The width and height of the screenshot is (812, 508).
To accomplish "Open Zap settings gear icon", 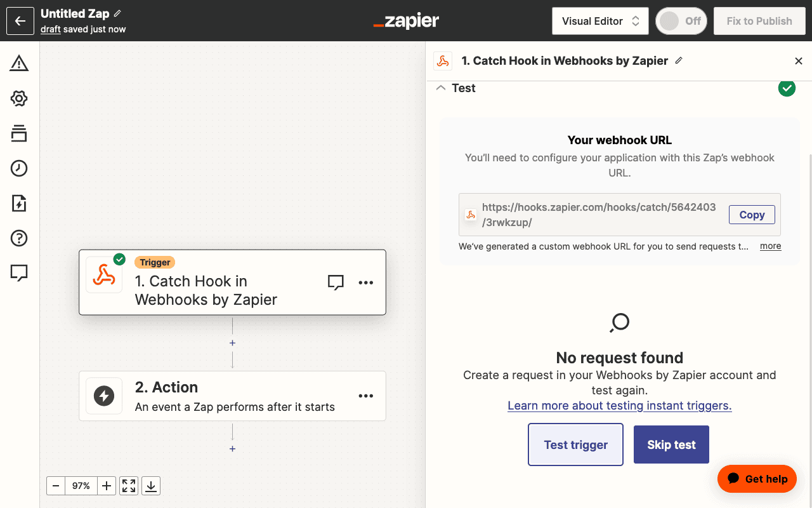I will coord(19,98).
